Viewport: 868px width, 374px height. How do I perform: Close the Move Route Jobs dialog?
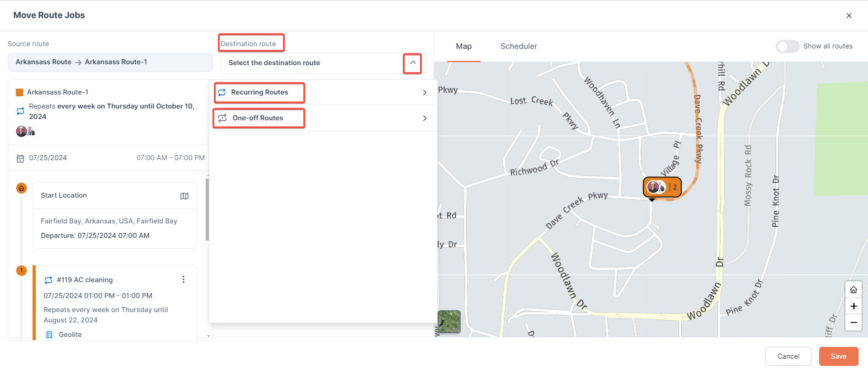tap(849, 15)
